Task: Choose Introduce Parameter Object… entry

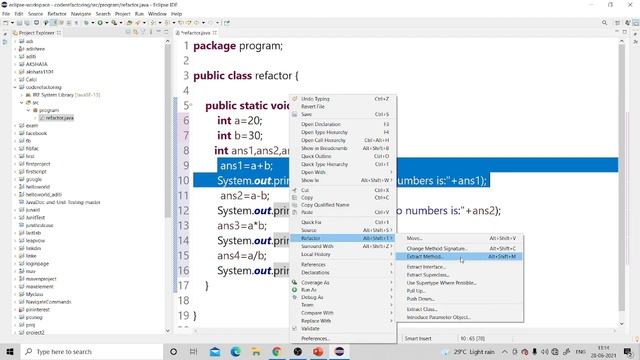Action: point(459,317)
